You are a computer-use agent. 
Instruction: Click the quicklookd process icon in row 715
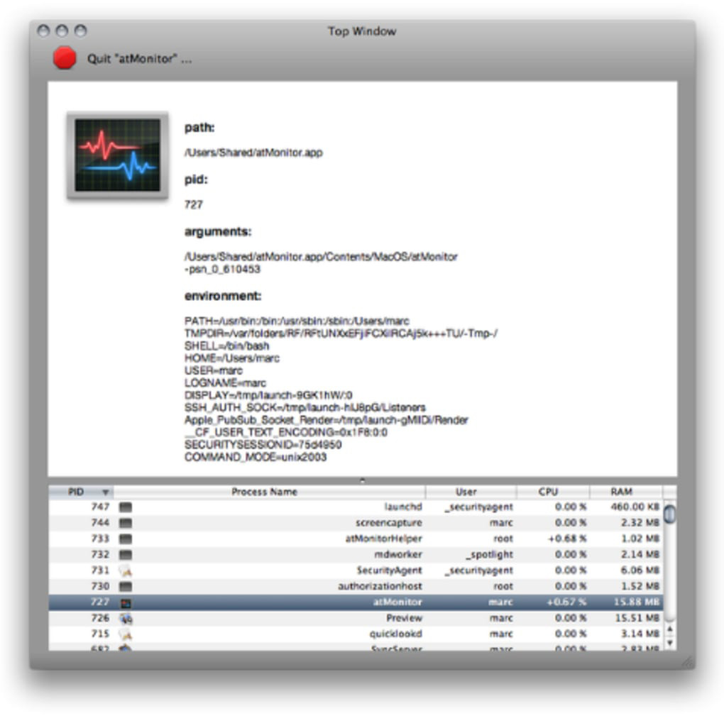(x=126, y=634)
